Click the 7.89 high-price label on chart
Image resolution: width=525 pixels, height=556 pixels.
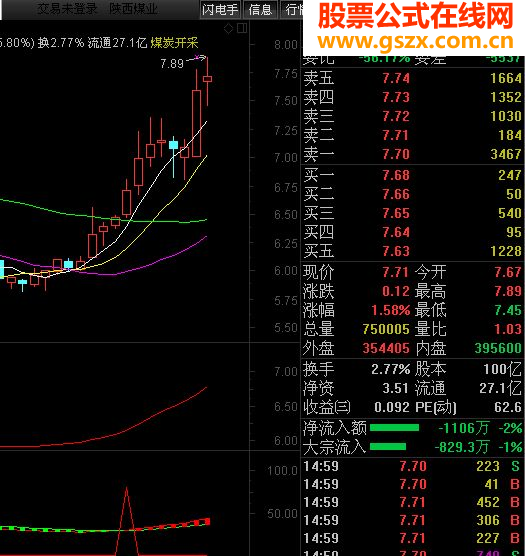pyautogui.click(x=172, y=63)
